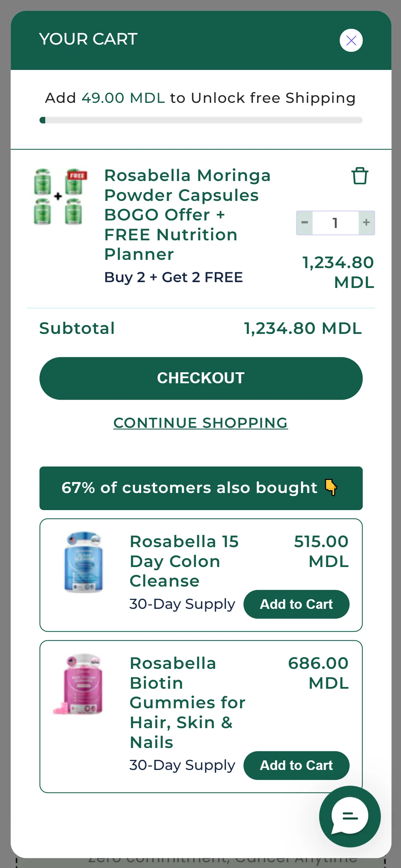The height and width of the screenshot is (868, 401).
Task: Click the '67% of customers also bought' banner
Action: [x=189, y=488]
